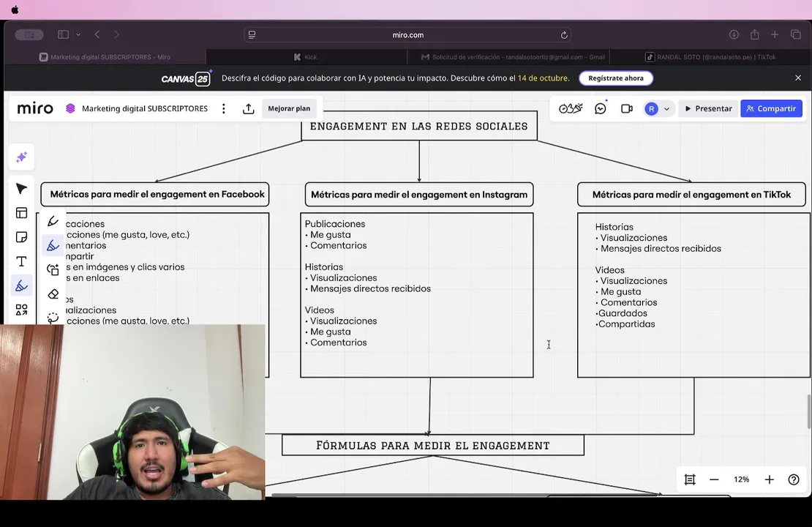Screen dimensions: 812x527
Task: Open user avatar R
Action: (x=652, y=108)
